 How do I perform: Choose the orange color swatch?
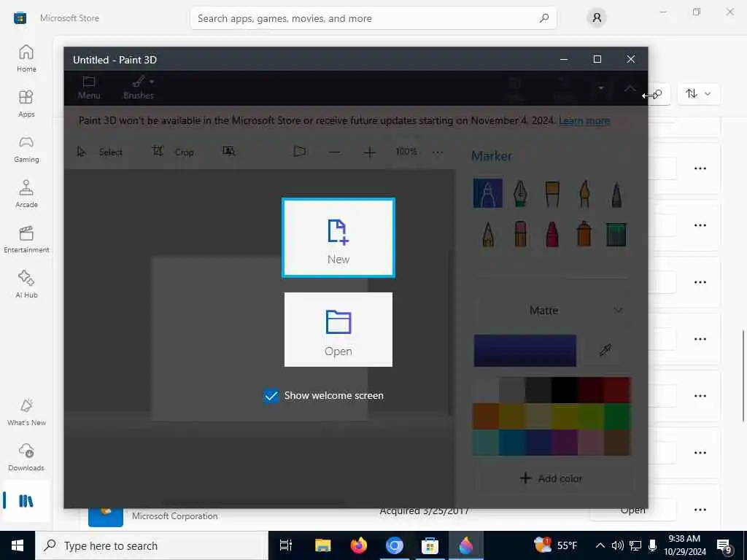coord(486,416)
